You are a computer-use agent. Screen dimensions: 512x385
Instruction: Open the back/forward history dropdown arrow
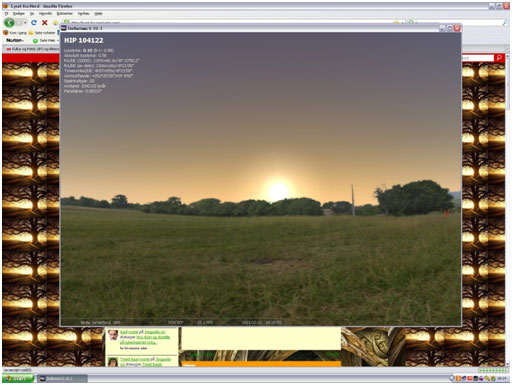(x=25, y=23)
